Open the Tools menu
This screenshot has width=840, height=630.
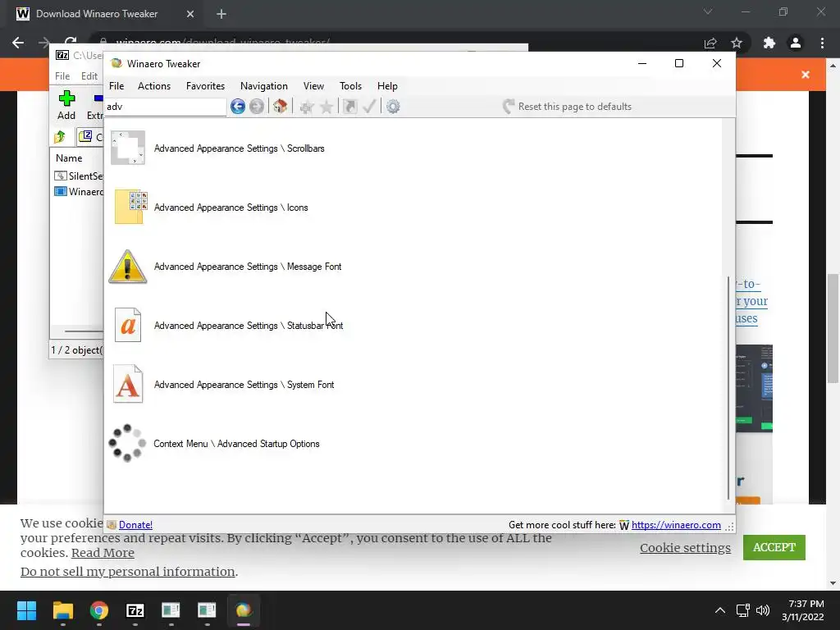(x=350, y=85)
